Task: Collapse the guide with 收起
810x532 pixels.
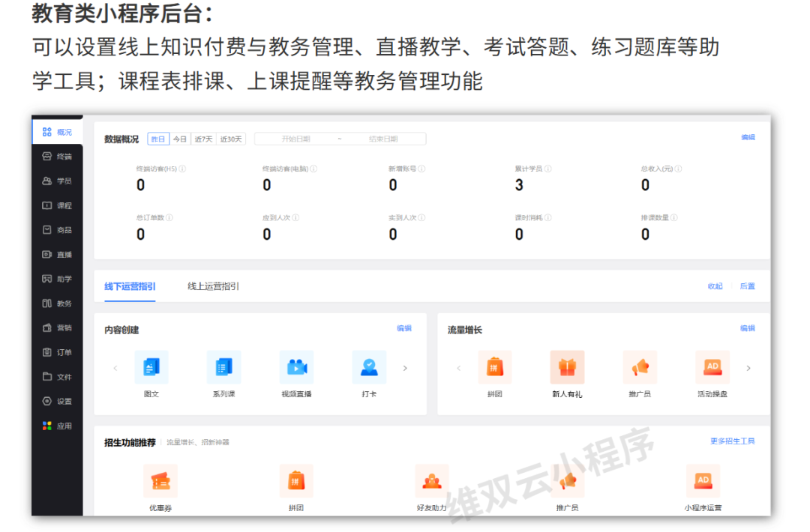Action: click(x=715, y=286)
